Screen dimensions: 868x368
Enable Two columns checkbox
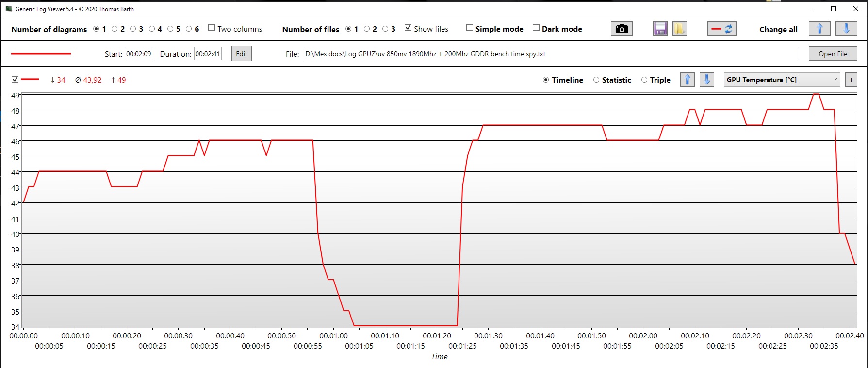pyautogui.click(x=212, y=28)
